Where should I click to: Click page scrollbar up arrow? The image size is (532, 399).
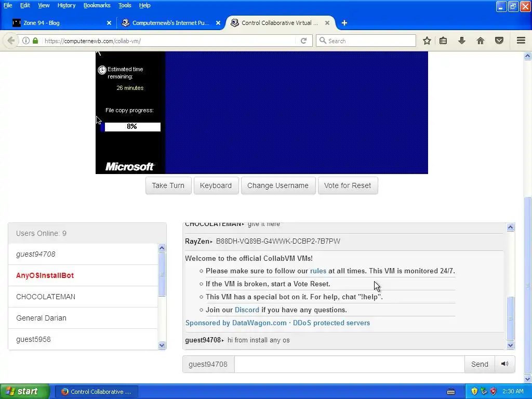(528, 56)
